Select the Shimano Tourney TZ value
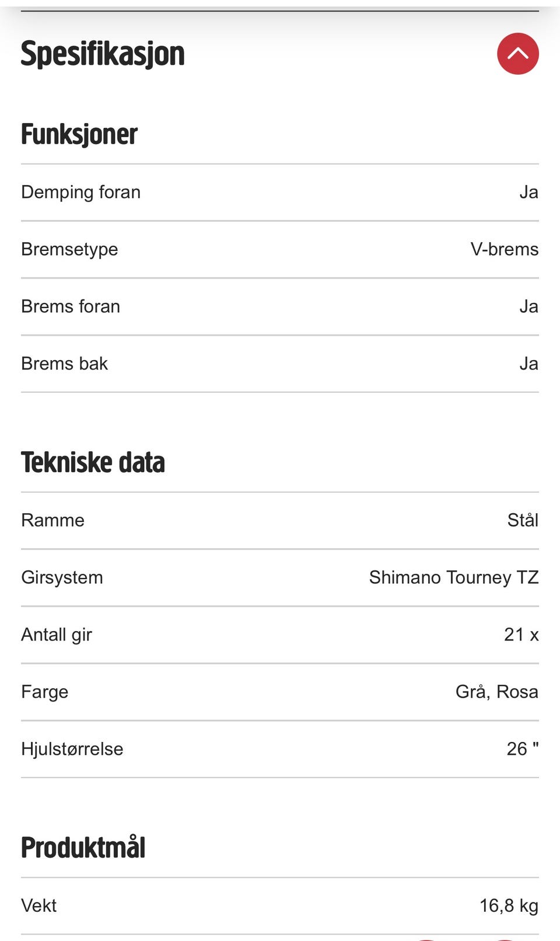The width and height of the screenshot is (560, 941). (454, 578)
